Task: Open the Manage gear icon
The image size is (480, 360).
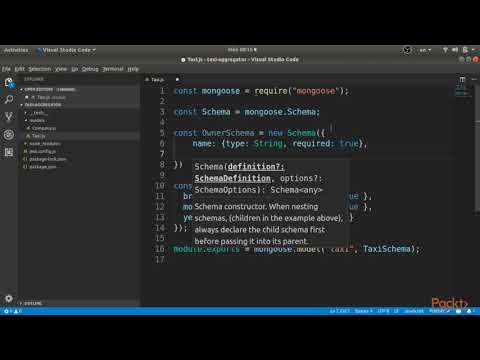Action: pyautogui.click(x=9, y=298)
